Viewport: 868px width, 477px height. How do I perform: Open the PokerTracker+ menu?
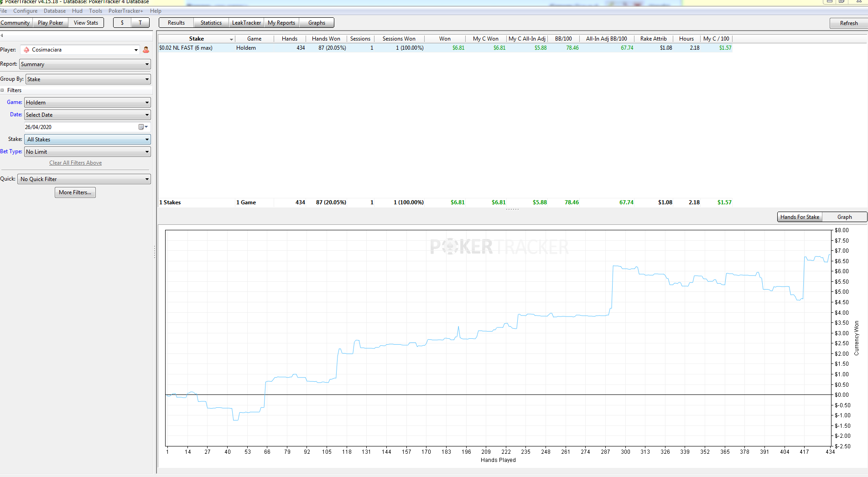pyautogui.click(x=125, y=11)
